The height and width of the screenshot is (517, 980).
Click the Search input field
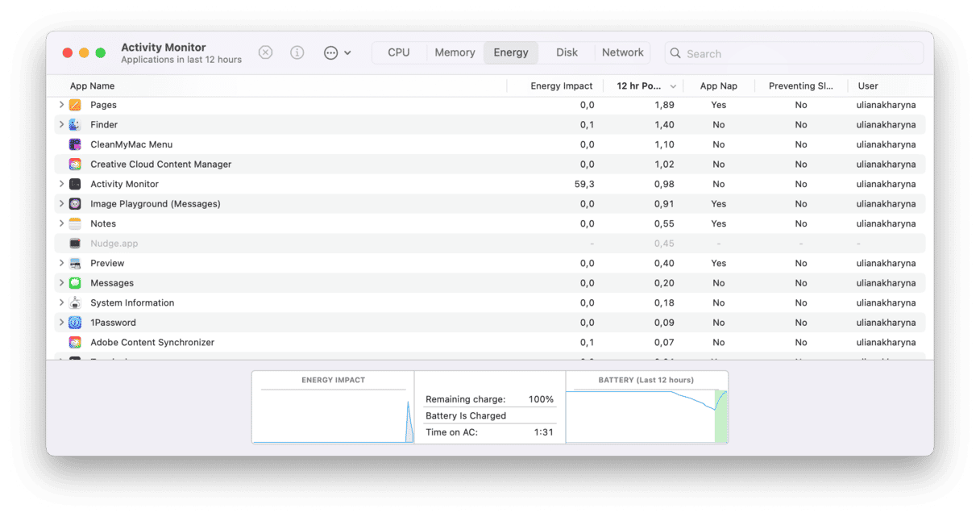(x=794, y=53)
